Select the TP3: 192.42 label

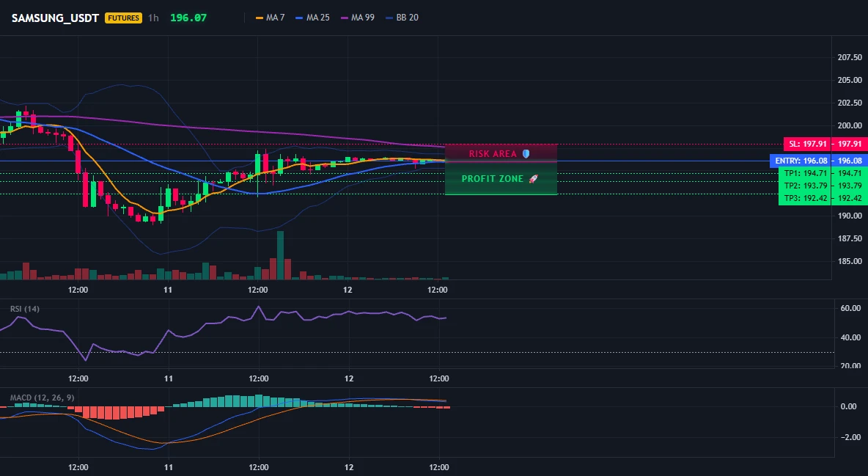(x=805, y=198)
